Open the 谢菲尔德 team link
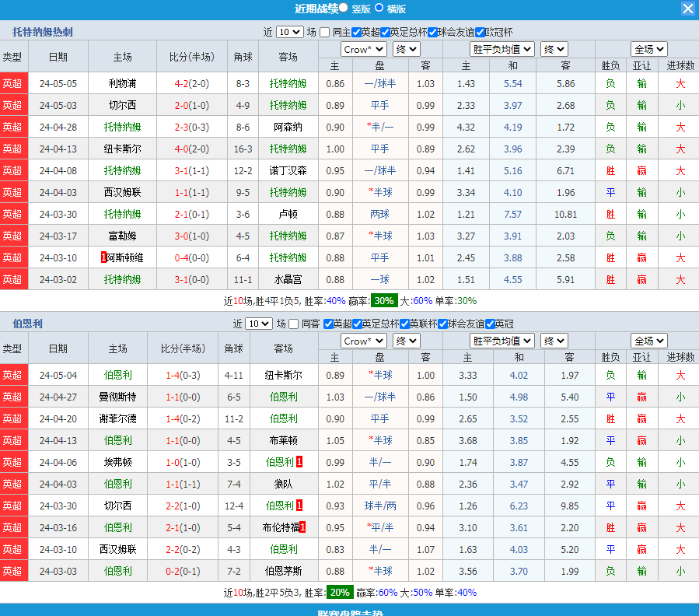The image size is (699, 616). 117,419
